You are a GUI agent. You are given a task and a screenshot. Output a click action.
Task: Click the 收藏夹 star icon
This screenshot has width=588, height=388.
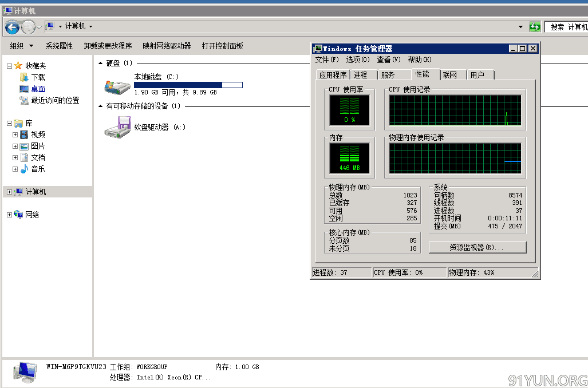click(18, 66)
